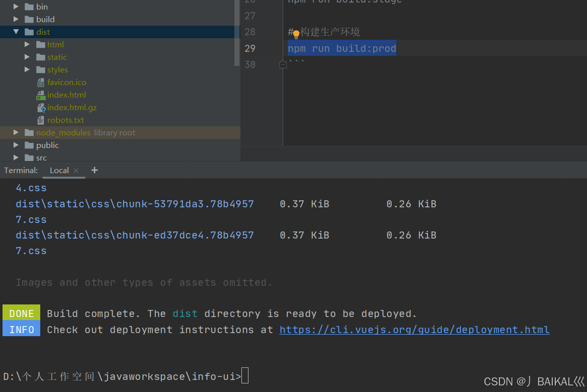Click the dist folder icon
Image resolution: width=587 pixels, height=392 pixels.
[x=29, y=32]
